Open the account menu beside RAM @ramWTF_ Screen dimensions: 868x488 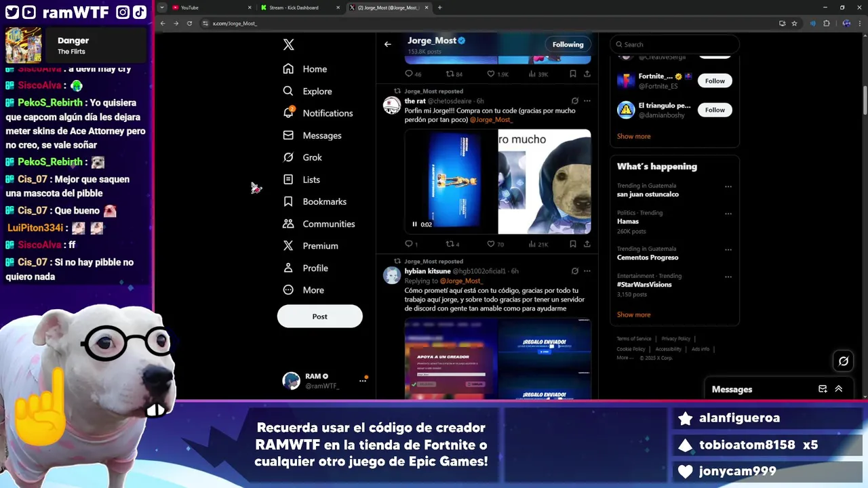tap(363, 381)
